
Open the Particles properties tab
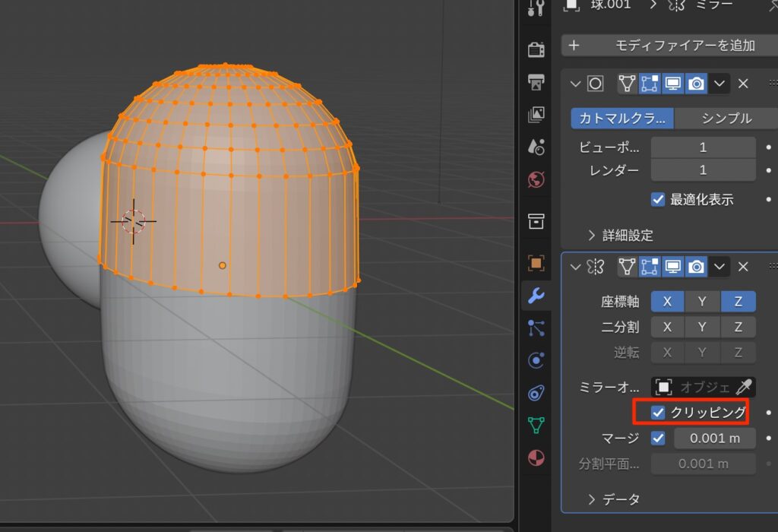[536, 328]
